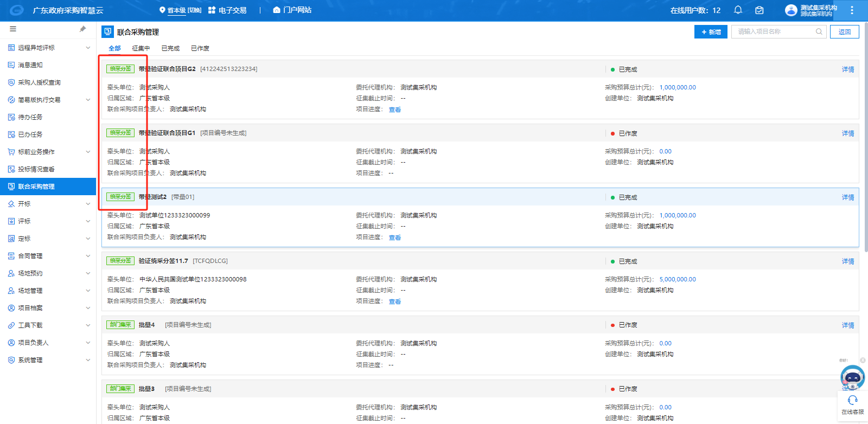The height and width of the screenshot is (424, 868).
Task: Expand the 评标 menu chevron
Action: 88,221
